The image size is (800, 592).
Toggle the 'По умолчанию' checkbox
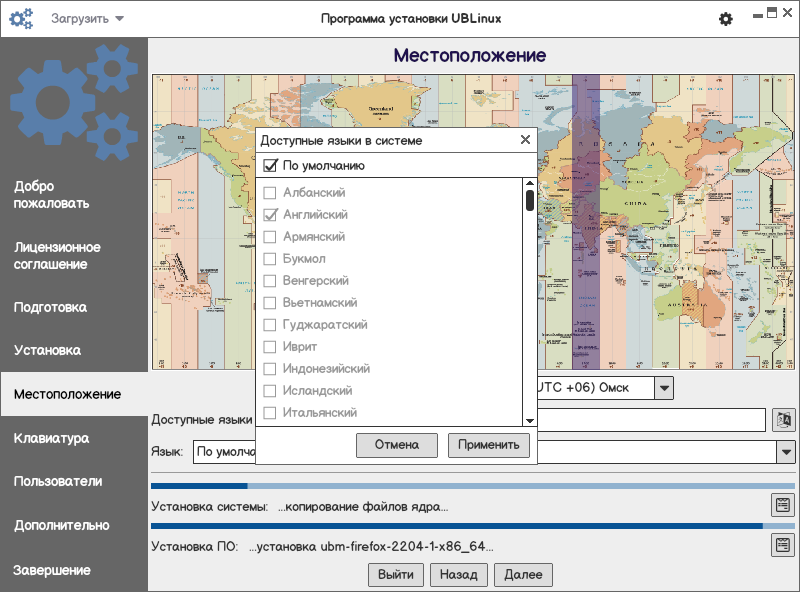270,166
